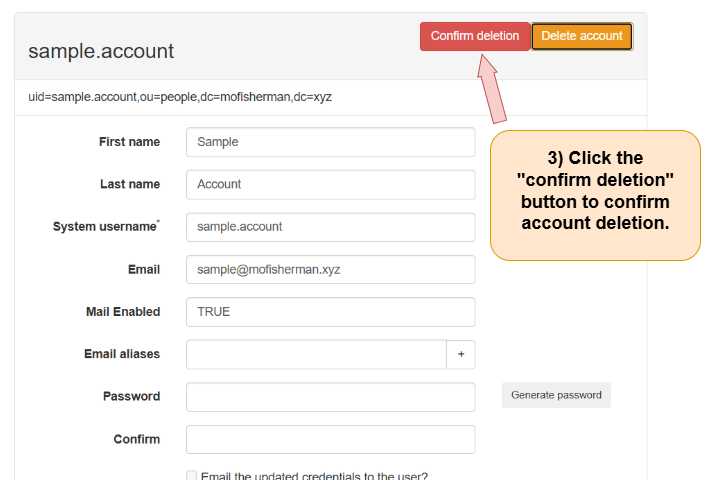Focus the Password input field
701x480 pixels.
click(x=330, y=397)
